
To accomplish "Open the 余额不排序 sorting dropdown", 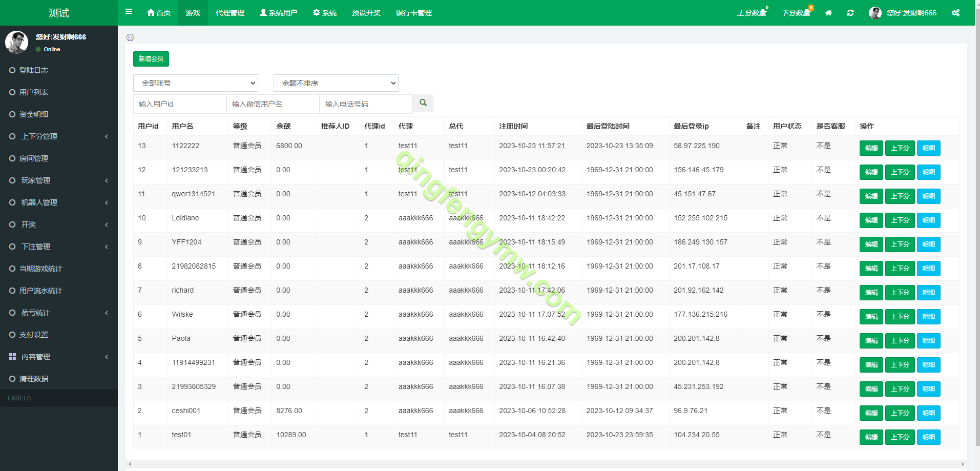I will click(336, 83).
